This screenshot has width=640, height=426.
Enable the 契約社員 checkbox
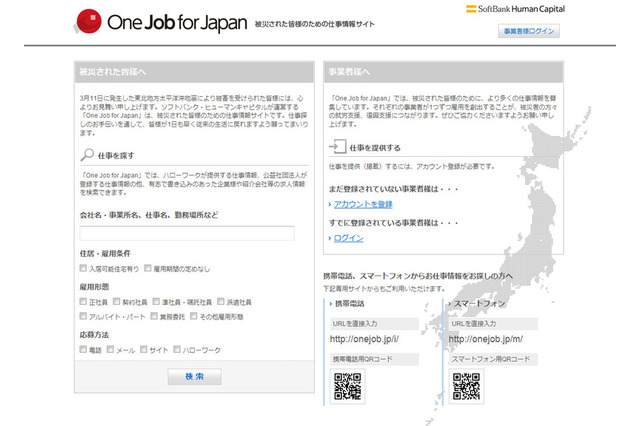[117, 302]
